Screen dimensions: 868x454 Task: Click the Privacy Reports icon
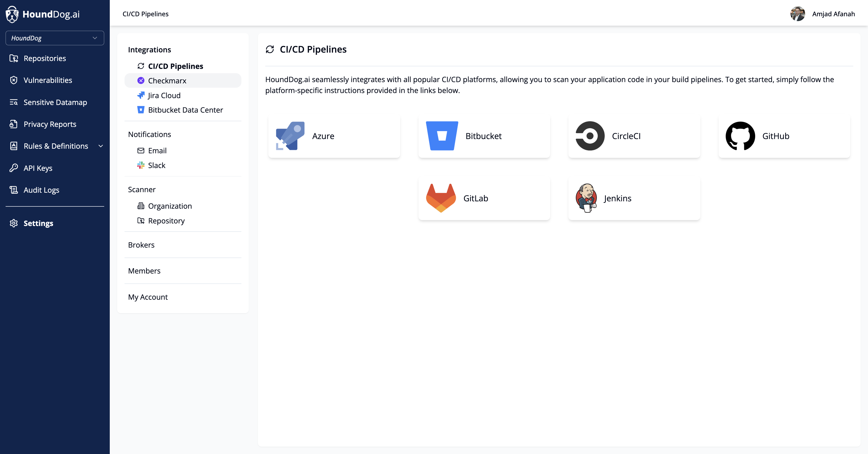coord(13,124)
